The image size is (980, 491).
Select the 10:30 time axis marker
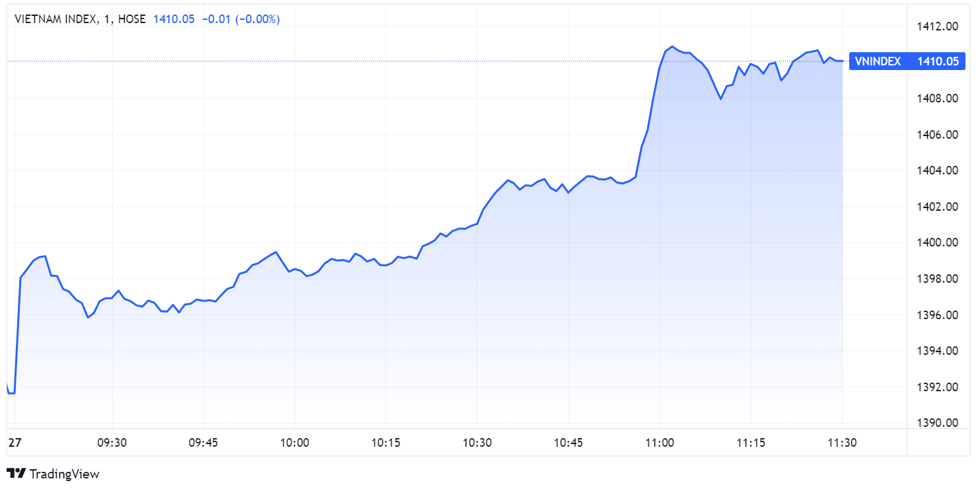tap(477, 443)
